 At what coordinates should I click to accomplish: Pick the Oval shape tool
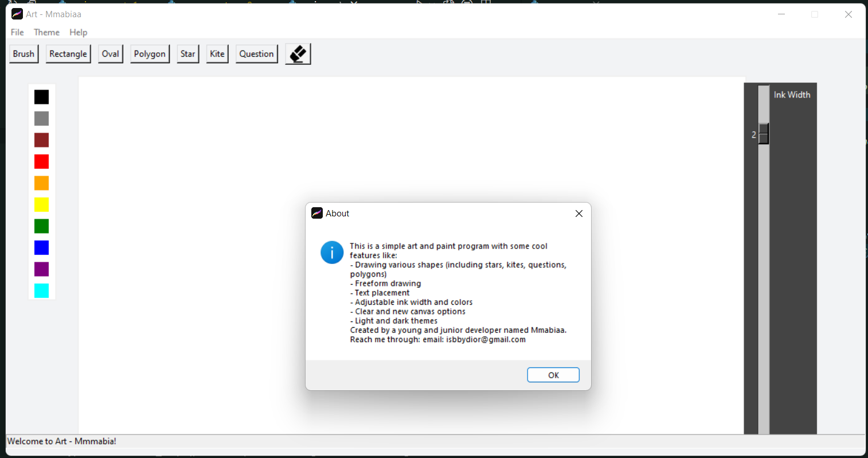click(x=111, y=54)
